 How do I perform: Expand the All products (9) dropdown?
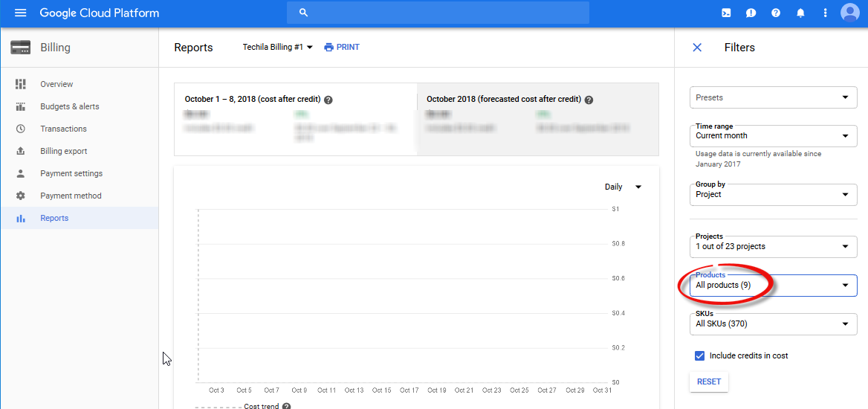[773, 286]
